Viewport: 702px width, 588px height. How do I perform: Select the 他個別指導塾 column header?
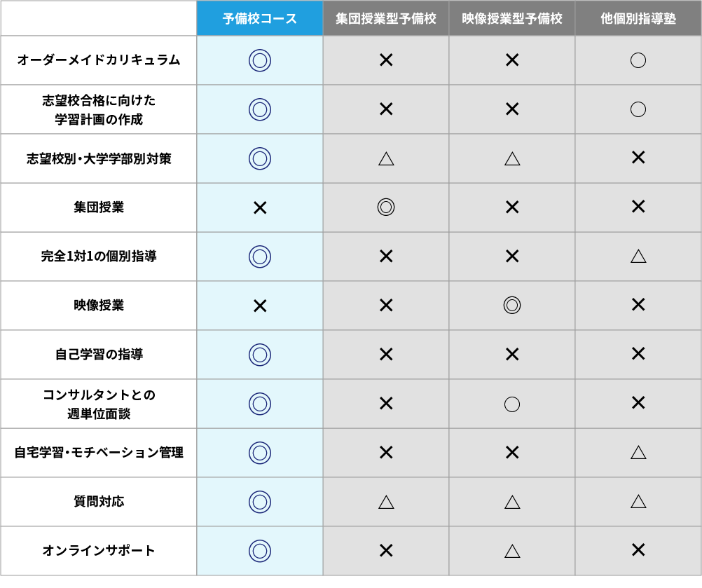(638, 19)
